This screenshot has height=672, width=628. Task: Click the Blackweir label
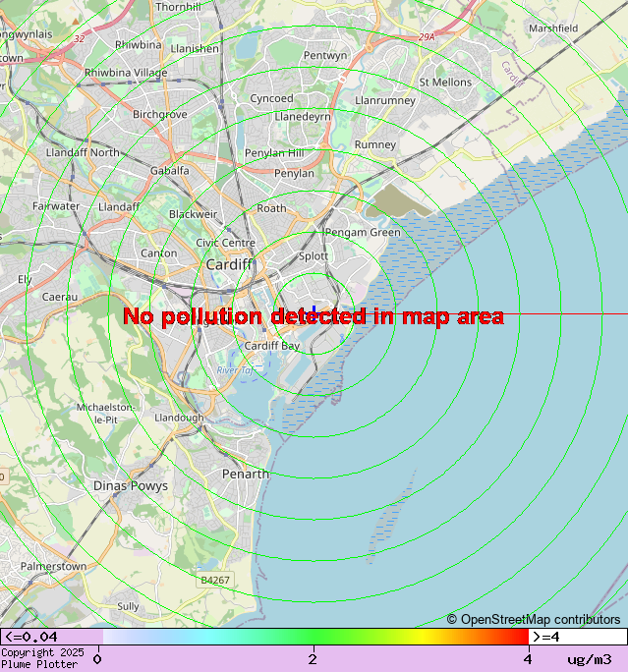[x=193, y=214]
